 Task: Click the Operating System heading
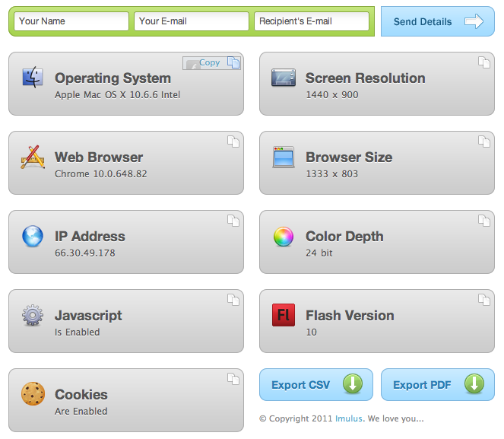click(x=113, y=78)
